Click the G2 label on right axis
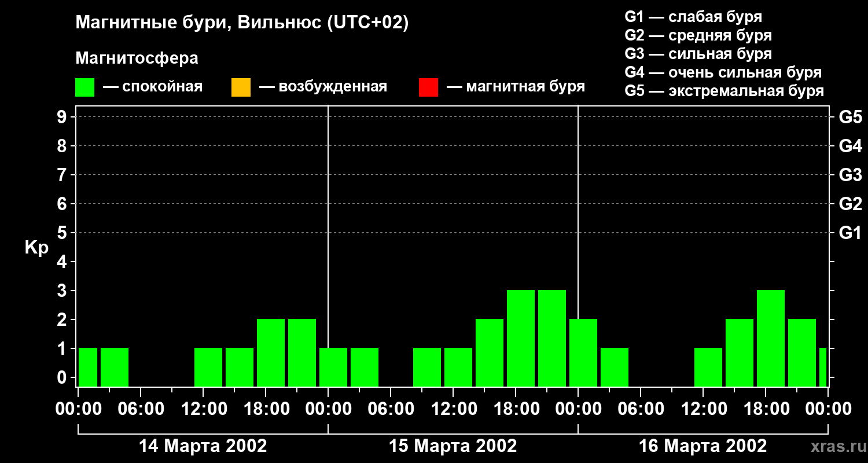The image size is (868, 463). 851,204
